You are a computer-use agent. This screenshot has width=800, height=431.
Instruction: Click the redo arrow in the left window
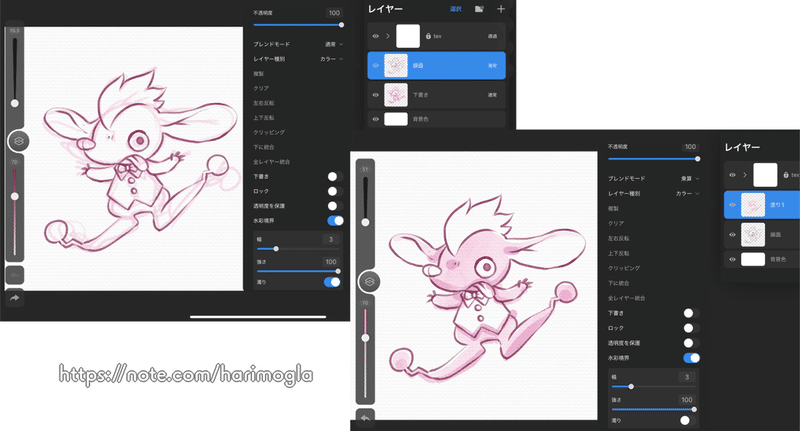pos(14,298)
